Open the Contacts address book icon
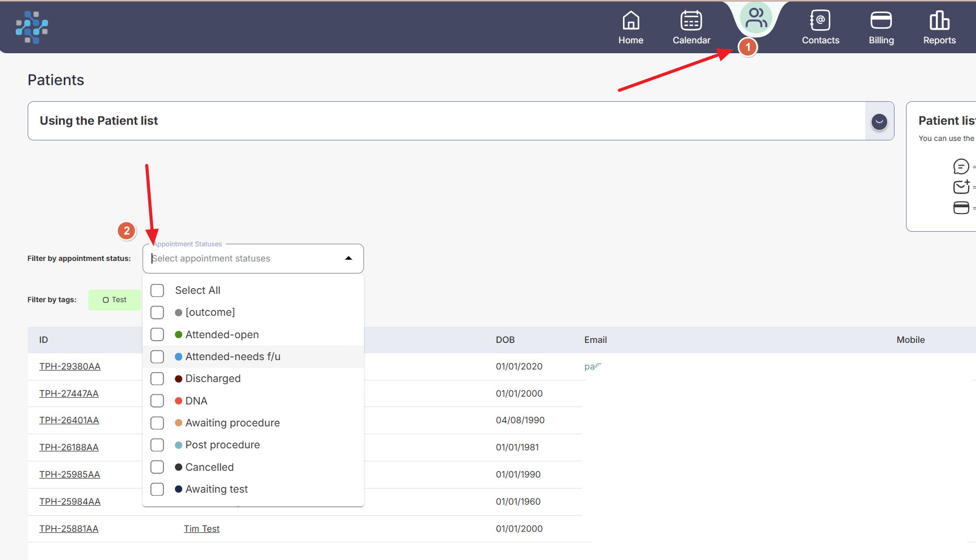 coord(820,21)
